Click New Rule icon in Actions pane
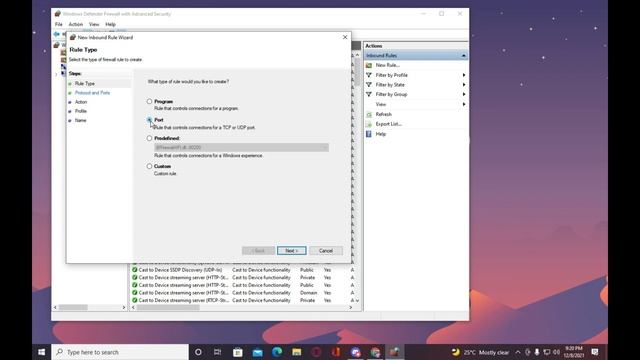 click(x=369, y=65)
